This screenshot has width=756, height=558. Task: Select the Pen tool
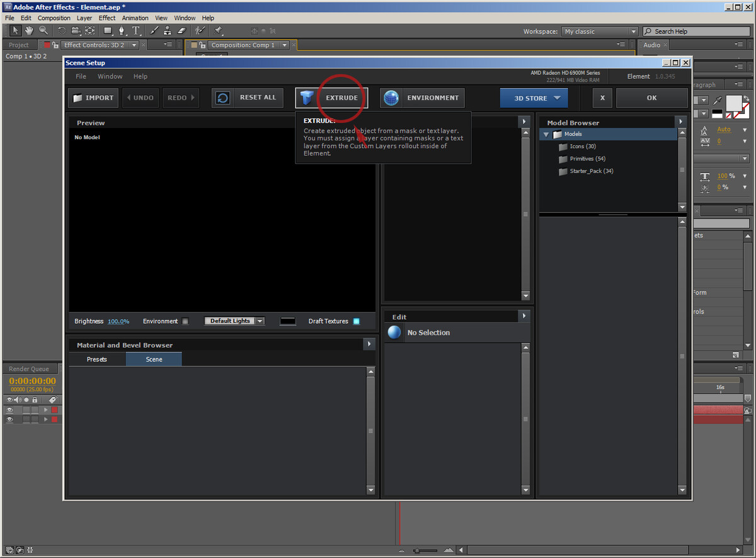pos(122,31)
